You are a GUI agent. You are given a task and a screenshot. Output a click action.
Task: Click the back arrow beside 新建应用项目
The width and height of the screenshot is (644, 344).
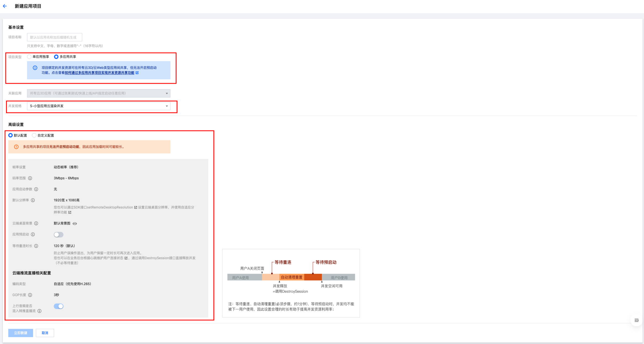5,6
